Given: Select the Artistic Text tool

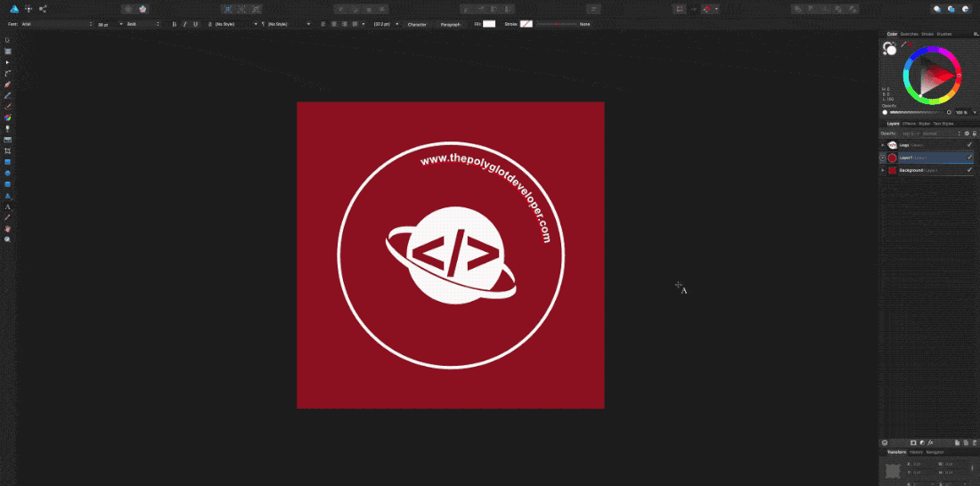Looking at the screenshot, I should 8,207.
